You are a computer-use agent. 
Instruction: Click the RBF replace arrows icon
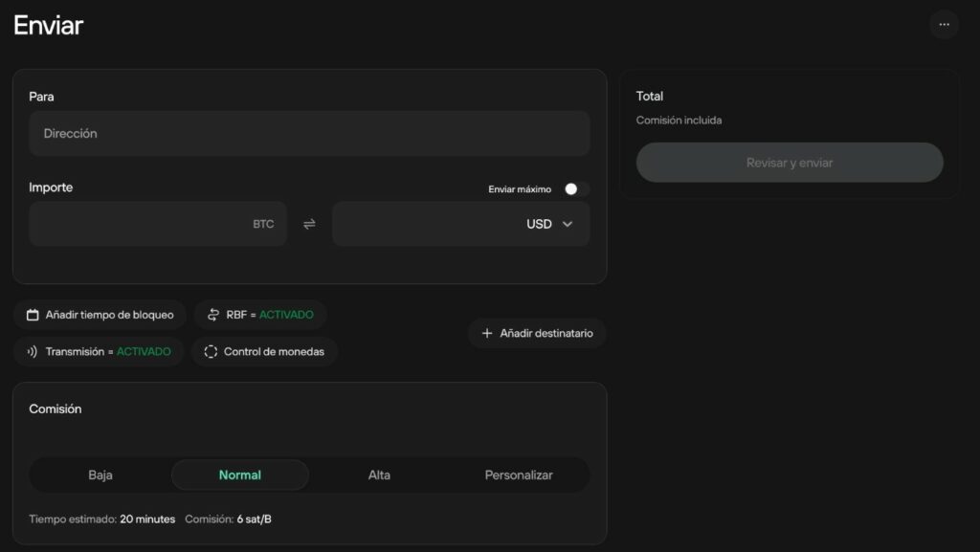pyautogui.click(x=213, y=315)
